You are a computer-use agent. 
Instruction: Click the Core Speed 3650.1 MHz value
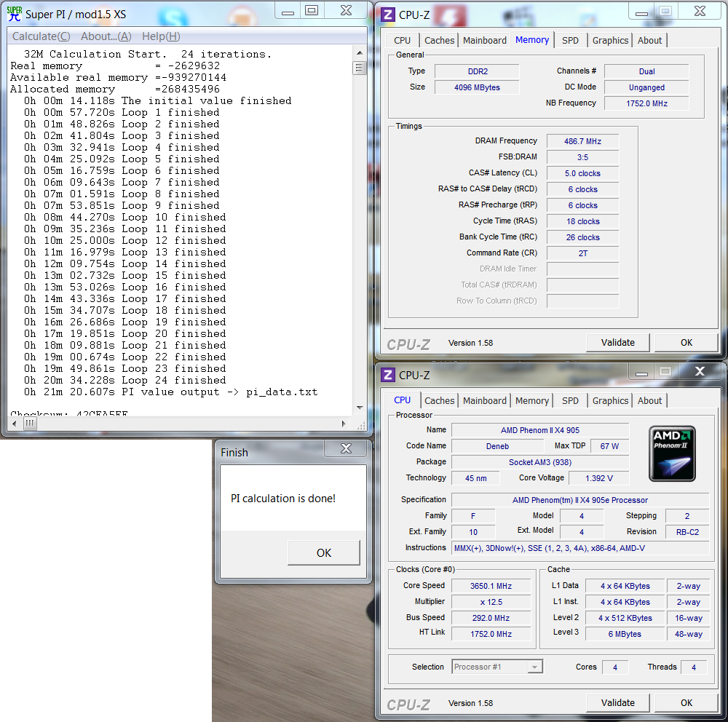pos(491,586)
